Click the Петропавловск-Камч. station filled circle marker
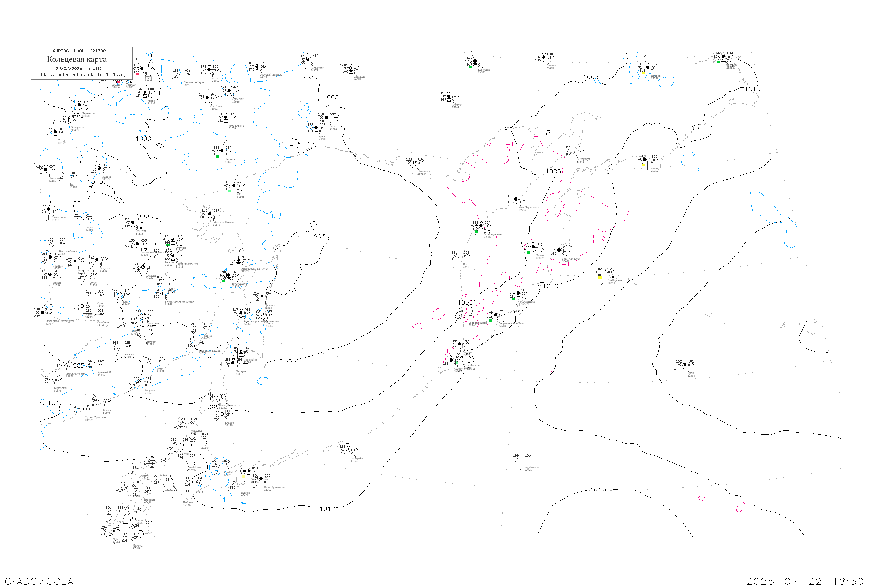This screenshot has width=882, height=588. point(495,315)
